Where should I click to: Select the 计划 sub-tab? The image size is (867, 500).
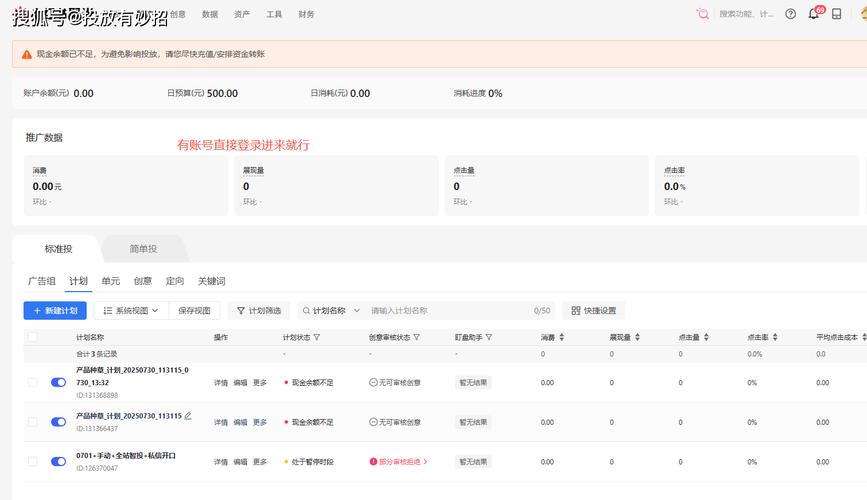coord(79,281)
